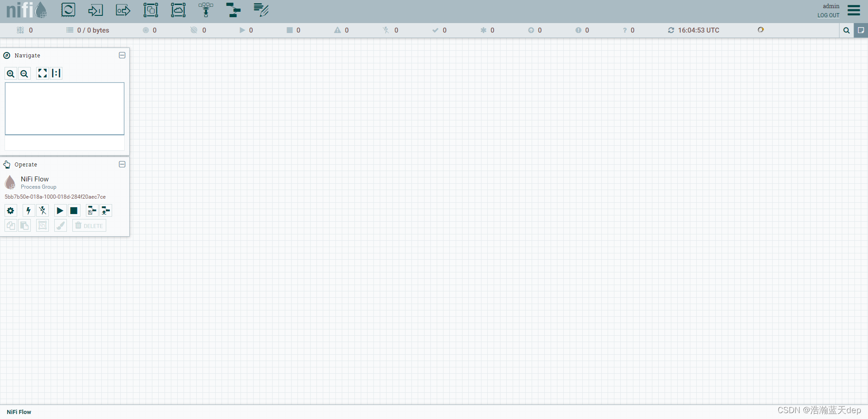Screen dimensions: 868x419
Task: Click the stopped components square status icon
Action: point(289,30)
